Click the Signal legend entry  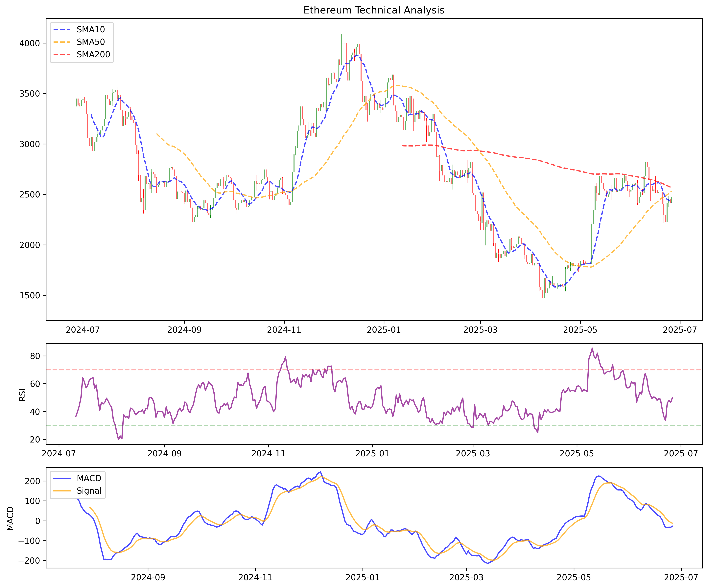[x=89, y=491]
